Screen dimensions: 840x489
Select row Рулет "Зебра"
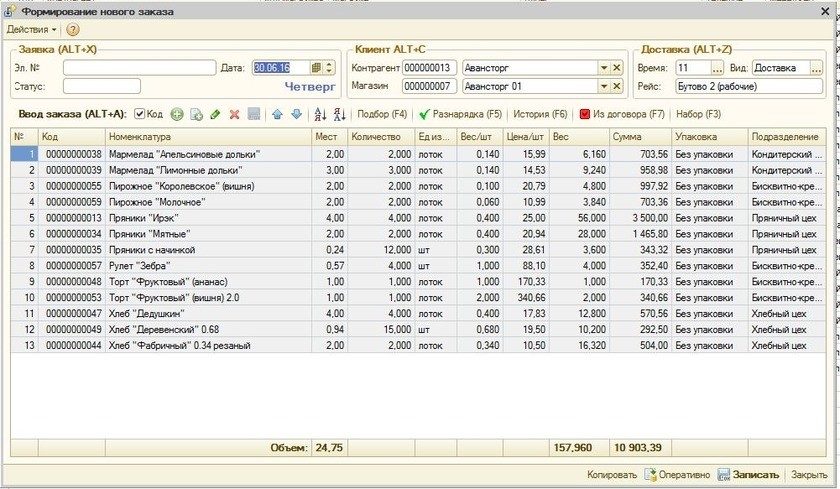click(x=418, y=266)
